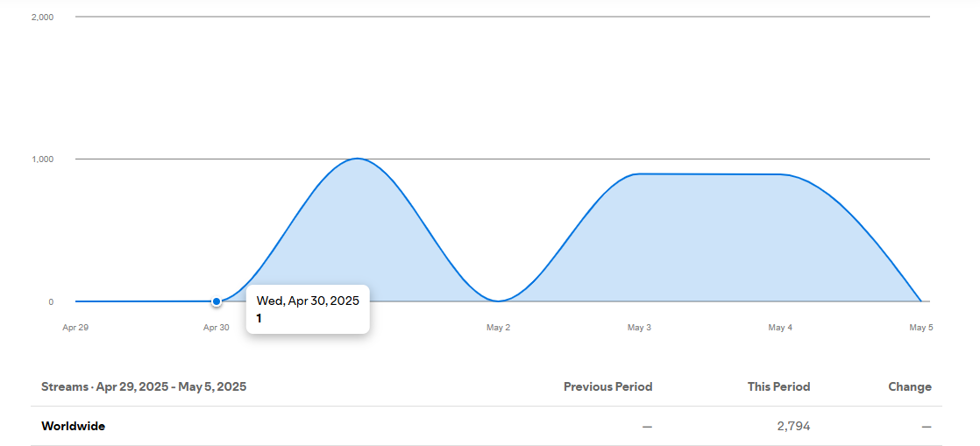
Task: Click the 0 y-axis label
Action: pyautogui.click(x=51, y=302)
